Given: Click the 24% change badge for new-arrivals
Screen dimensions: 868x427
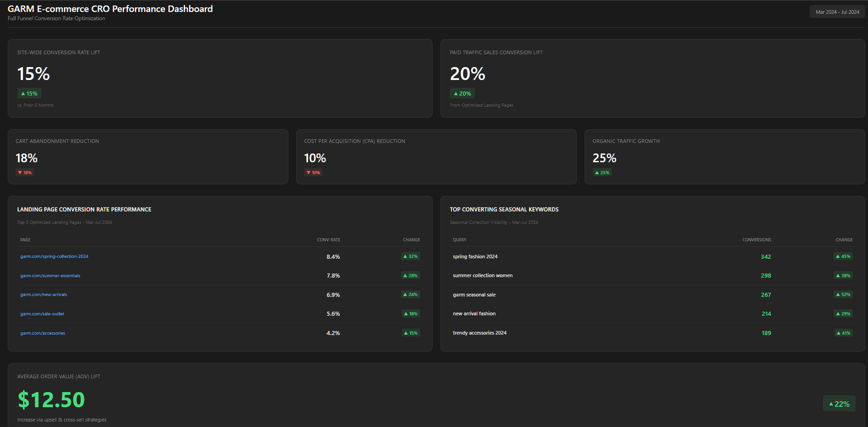Looking at the screenshot, I should (411, 295).
